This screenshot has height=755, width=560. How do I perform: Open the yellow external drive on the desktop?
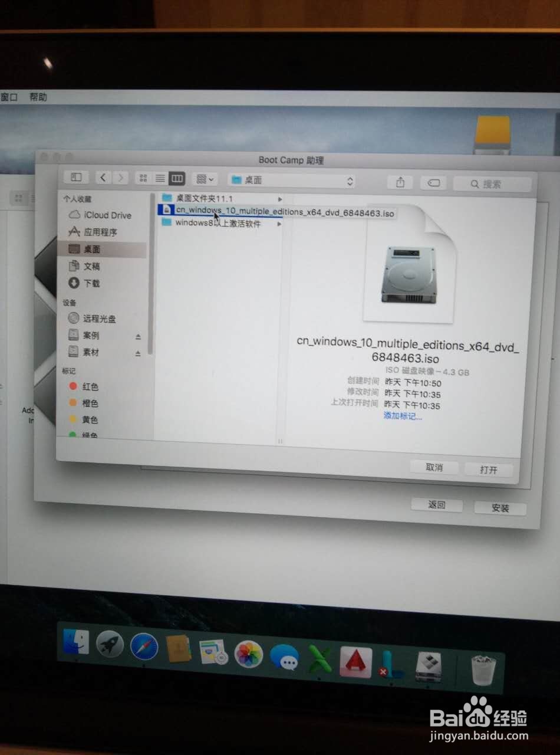[x=492, y=136]
